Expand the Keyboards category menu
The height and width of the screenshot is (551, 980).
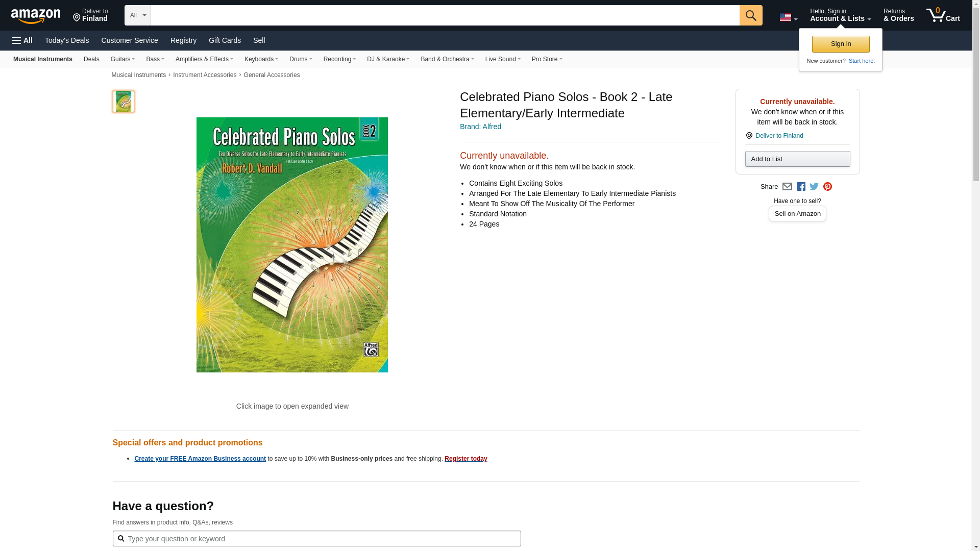click(x=261, y=59)
